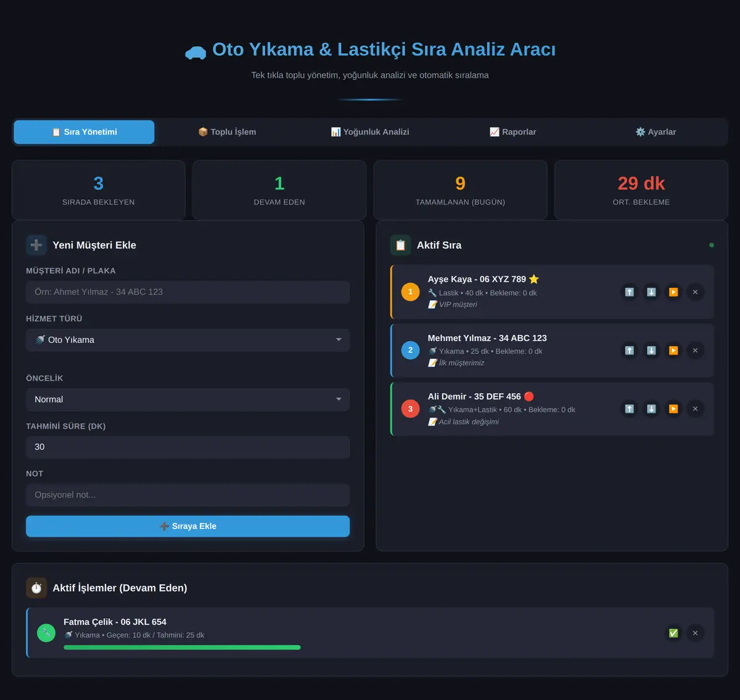This screenshot has width=740, height=700.
Task: Start service for Ali Demir
Action: (x=673, y=409)
